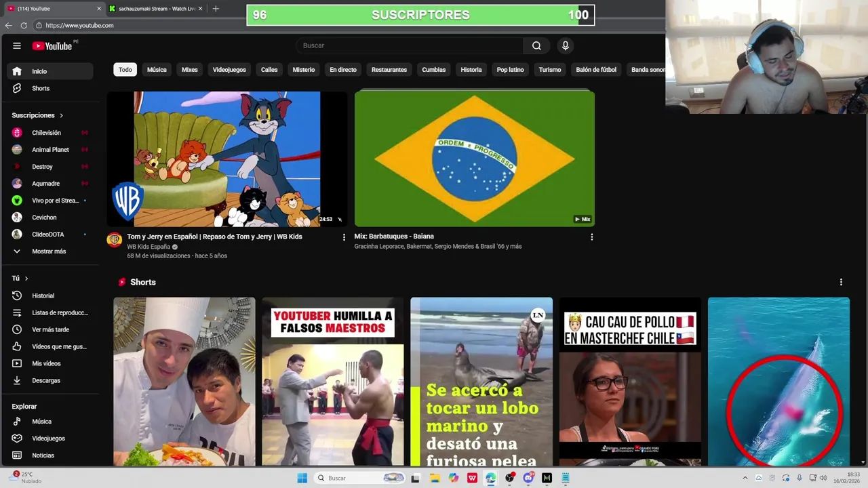The width and height of the screenshot is (868, 488).
Task: Select the En directo filter chip
Action: point(343,70)
